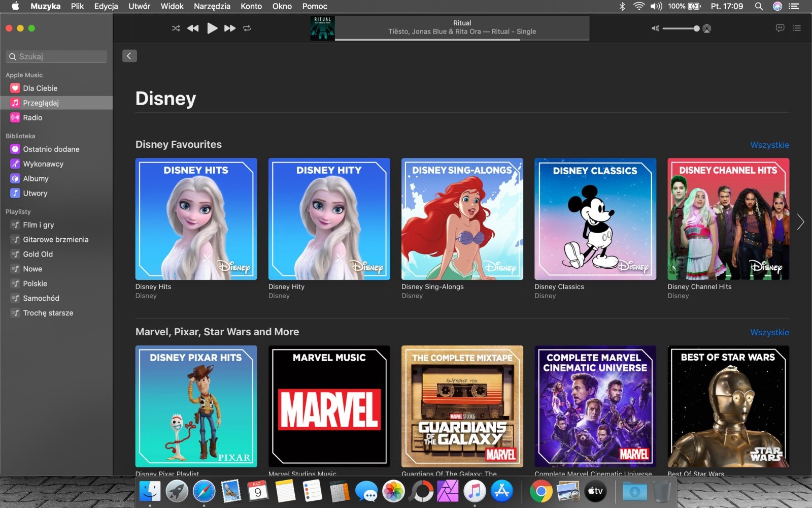Seek in the Ritual playback progress bar

(462, 40)
